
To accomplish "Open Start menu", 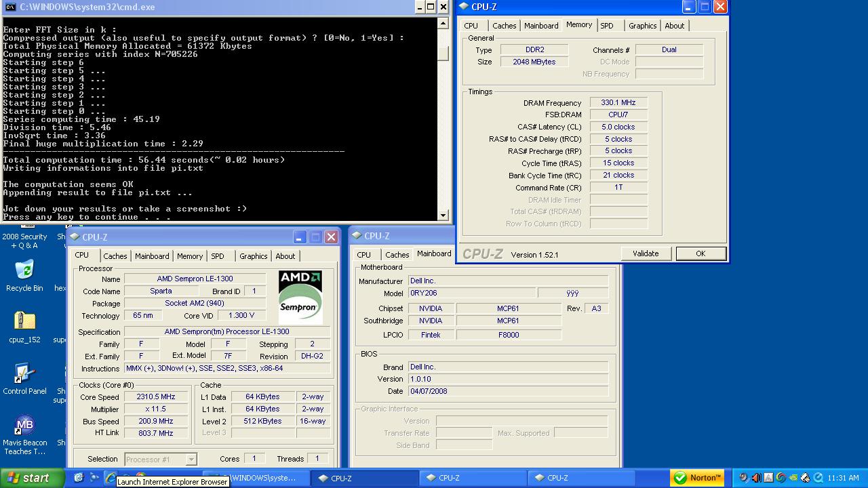I will (x=32, y=478).
